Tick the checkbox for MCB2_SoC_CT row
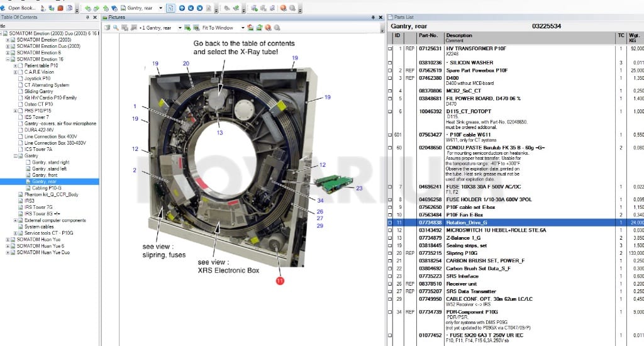 (390, 91)
